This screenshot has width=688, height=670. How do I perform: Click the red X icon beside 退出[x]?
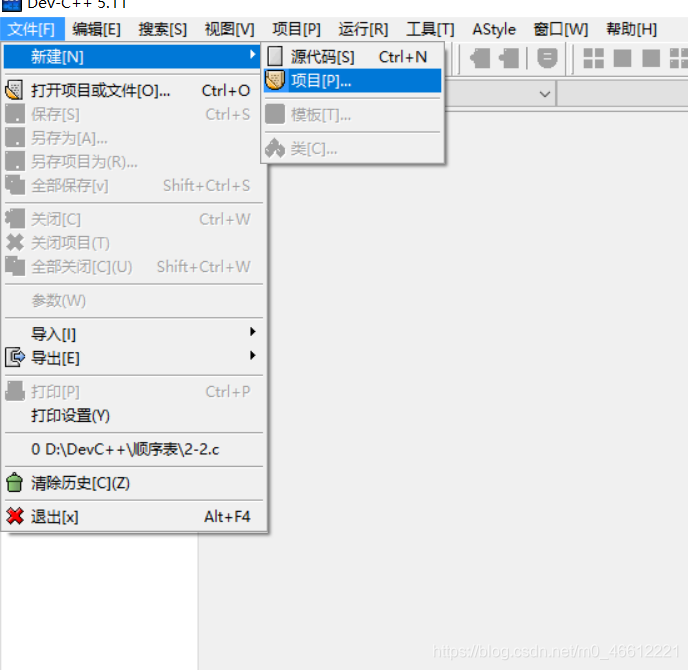pyautogui.click(x=15, y=516)
